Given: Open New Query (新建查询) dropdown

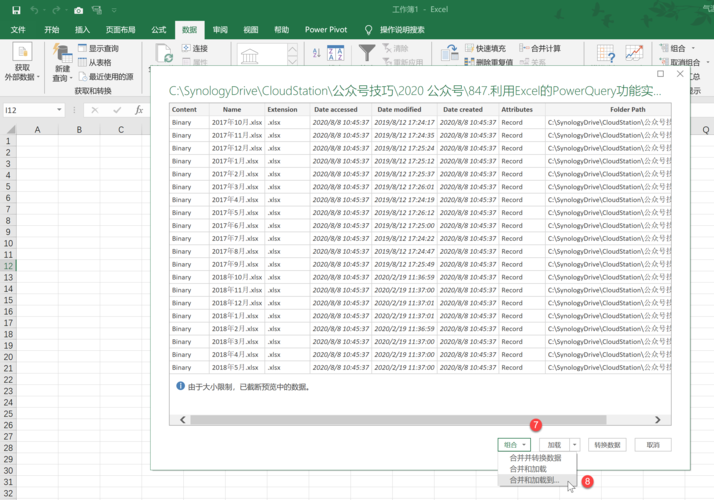Looking at the screenshot, I should point(62,63).
